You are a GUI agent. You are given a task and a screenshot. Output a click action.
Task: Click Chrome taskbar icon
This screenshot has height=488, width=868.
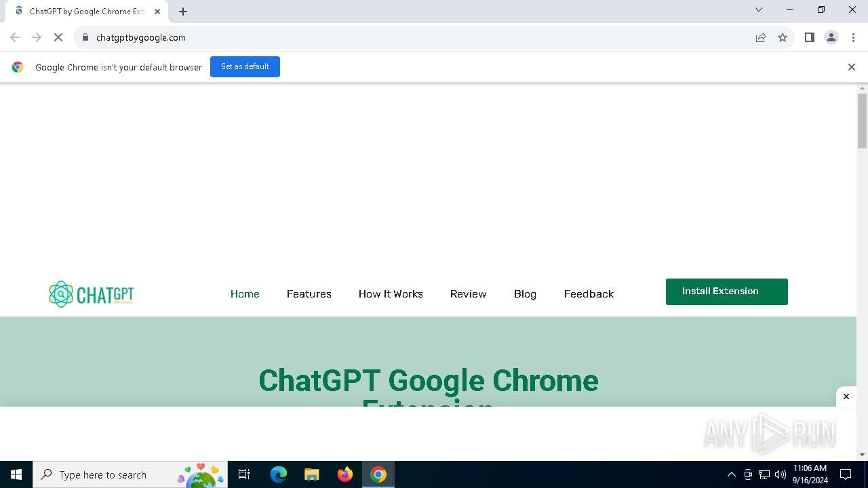[x=378, y=474]
